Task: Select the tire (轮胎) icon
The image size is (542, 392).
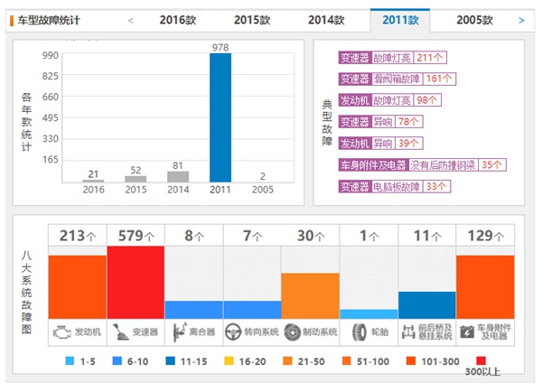Action: 354,332
